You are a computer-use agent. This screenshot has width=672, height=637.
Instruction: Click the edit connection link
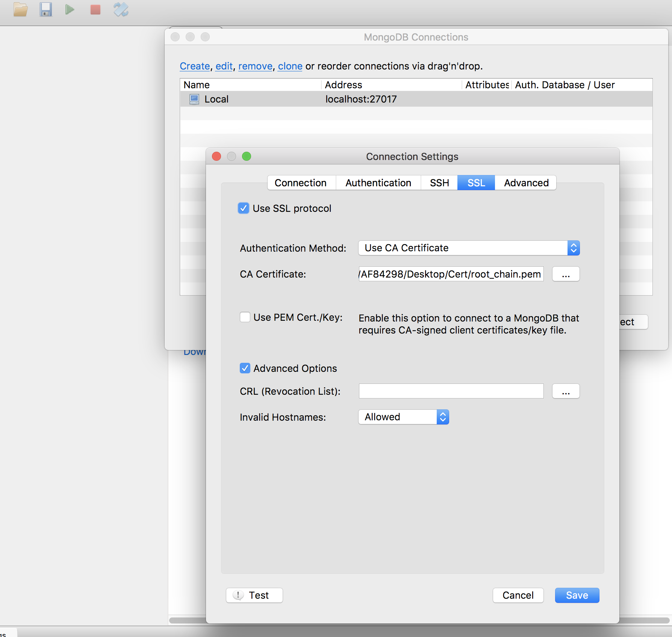point(224,66)
